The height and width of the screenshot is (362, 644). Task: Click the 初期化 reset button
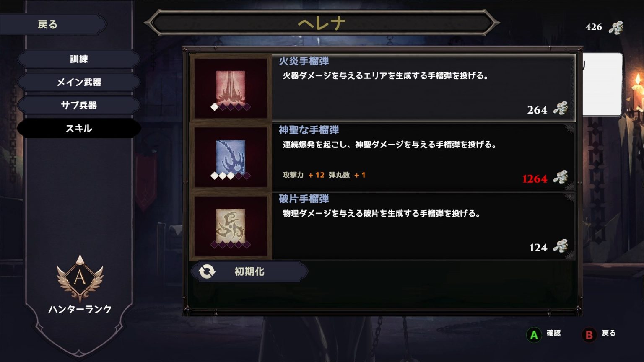click(249, 271)
